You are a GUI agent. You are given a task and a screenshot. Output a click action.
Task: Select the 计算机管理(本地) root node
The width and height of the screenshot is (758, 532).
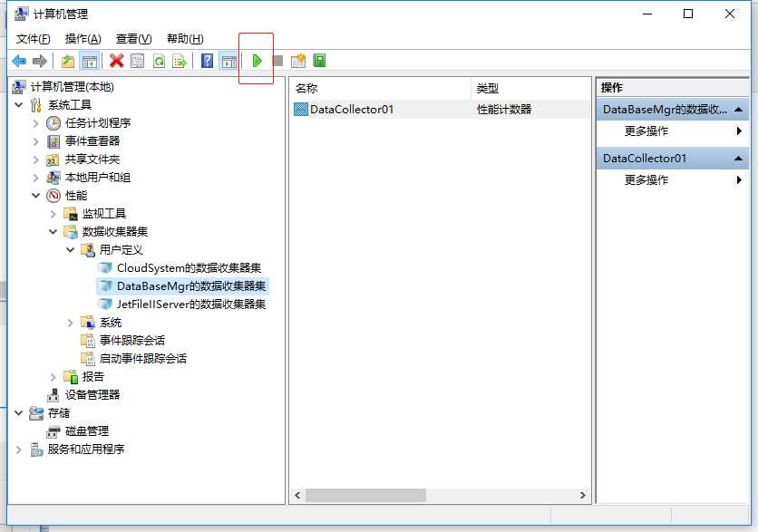(x=72, y=87)
